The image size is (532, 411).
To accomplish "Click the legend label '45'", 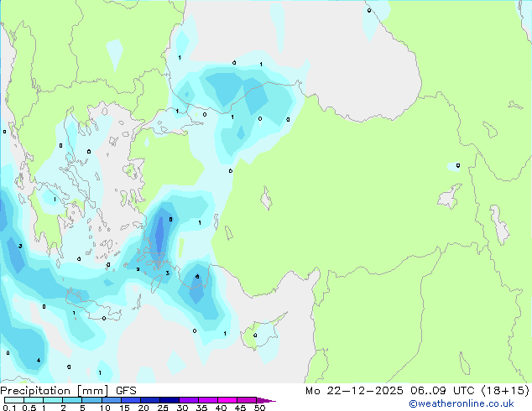I will (240, 408).
